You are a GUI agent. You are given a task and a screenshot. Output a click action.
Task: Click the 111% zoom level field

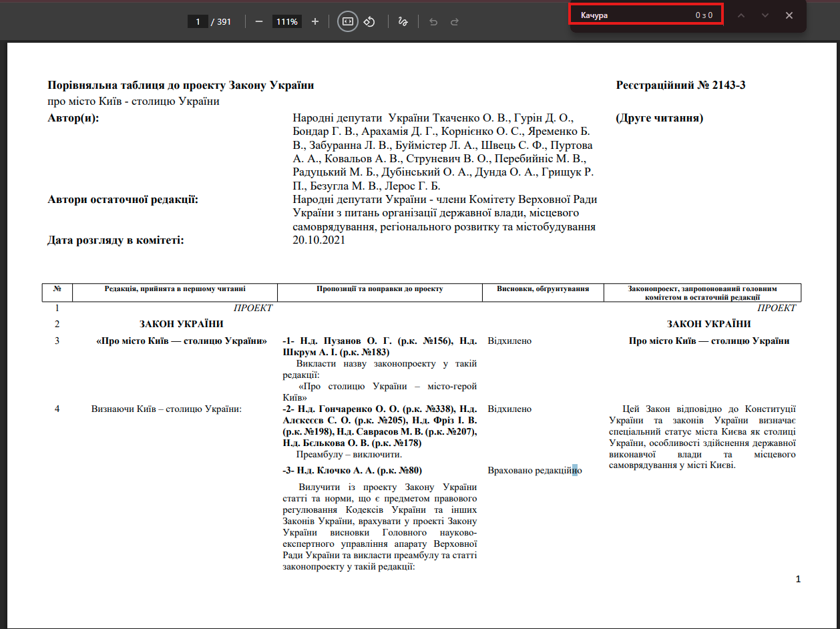pos(287,21)
